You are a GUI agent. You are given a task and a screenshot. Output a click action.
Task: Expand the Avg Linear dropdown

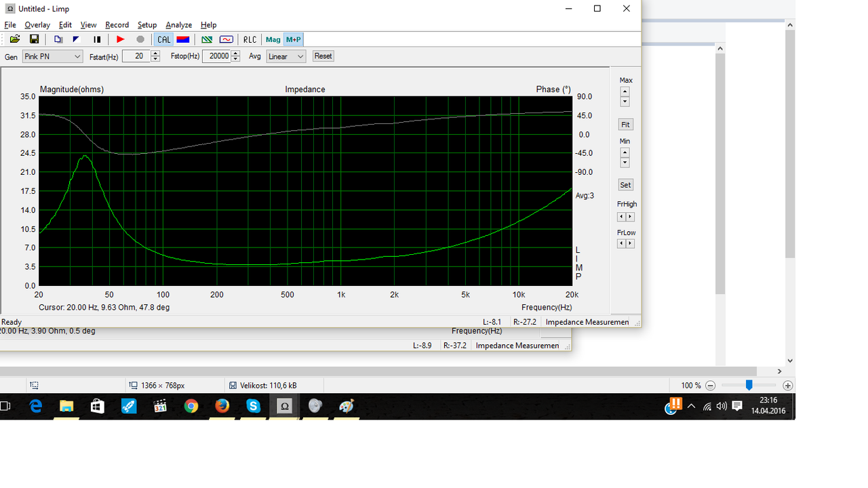(285, 56)
